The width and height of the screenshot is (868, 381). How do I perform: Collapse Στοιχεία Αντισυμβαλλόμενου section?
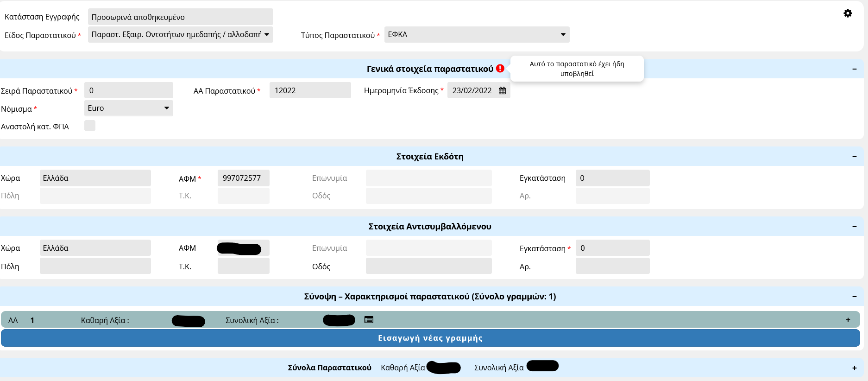click(x=855, y=227)
